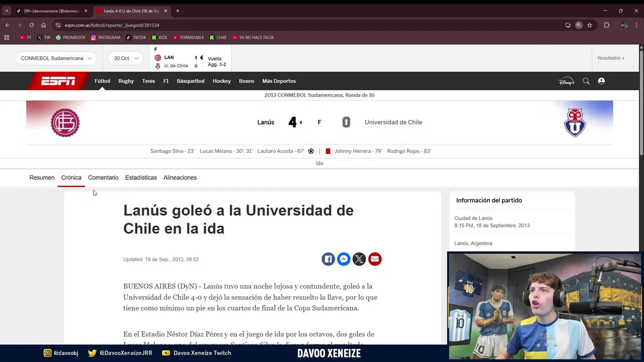Open the Tenis menu
The width and height of the screenshot is (644, 362).
click(148, 81)
